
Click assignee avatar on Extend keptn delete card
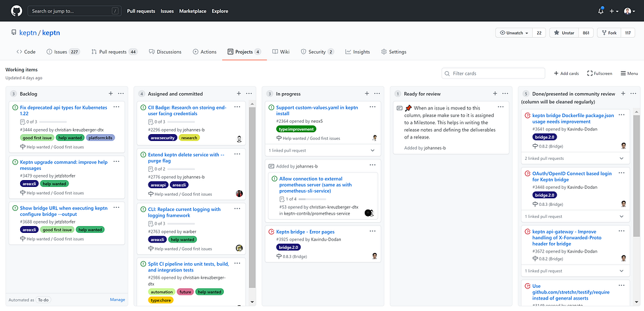tap(240, 193)
